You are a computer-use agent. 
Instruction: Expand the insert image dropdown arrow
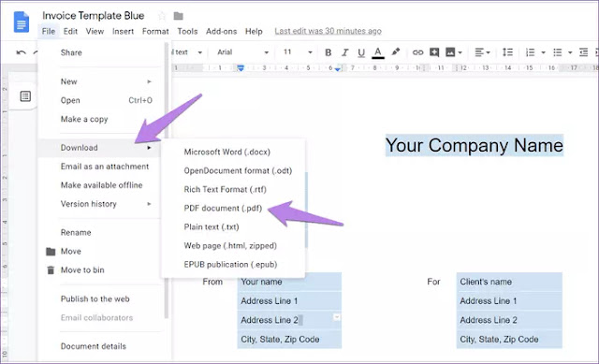(460, 52)
